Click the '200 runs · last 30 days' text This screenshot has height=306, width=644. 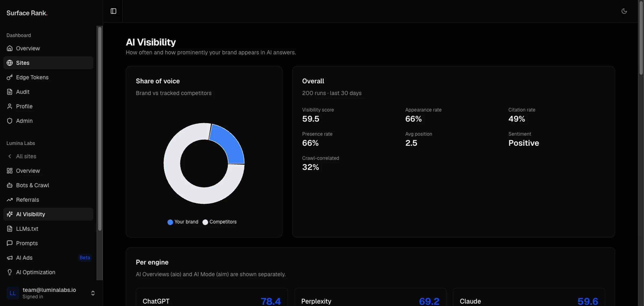click(x=332, y=93)
